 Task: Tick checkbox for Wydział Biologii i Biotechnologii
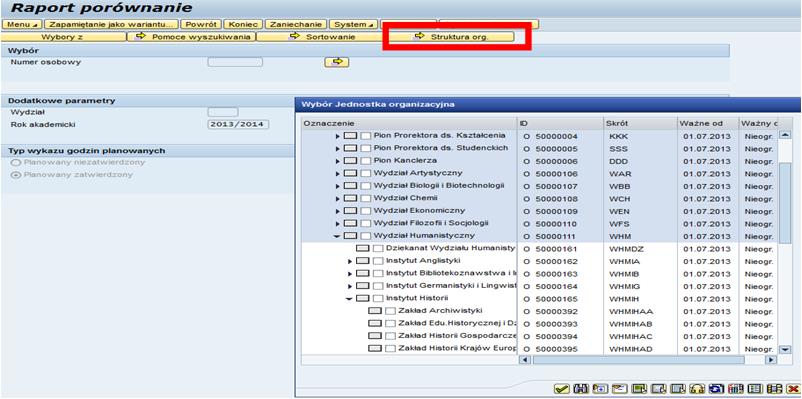click(365, 186)
